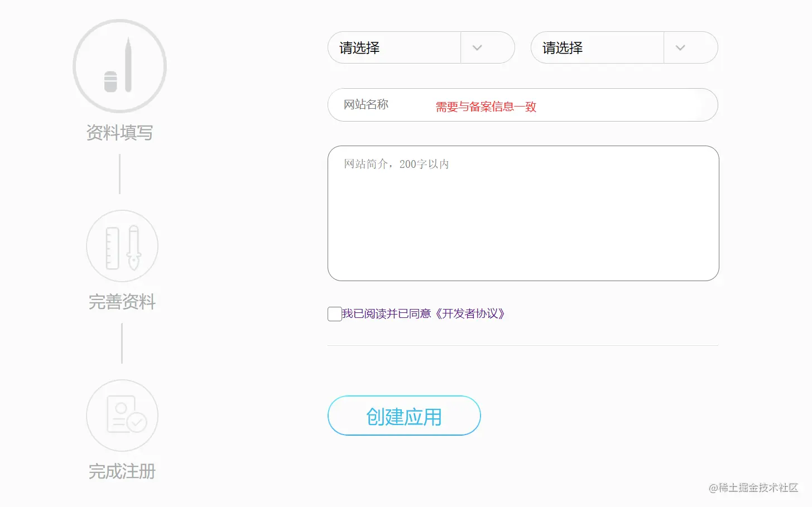Click the 完成注册 step label
The image size is (812, 507).
(x=122, y=471)
